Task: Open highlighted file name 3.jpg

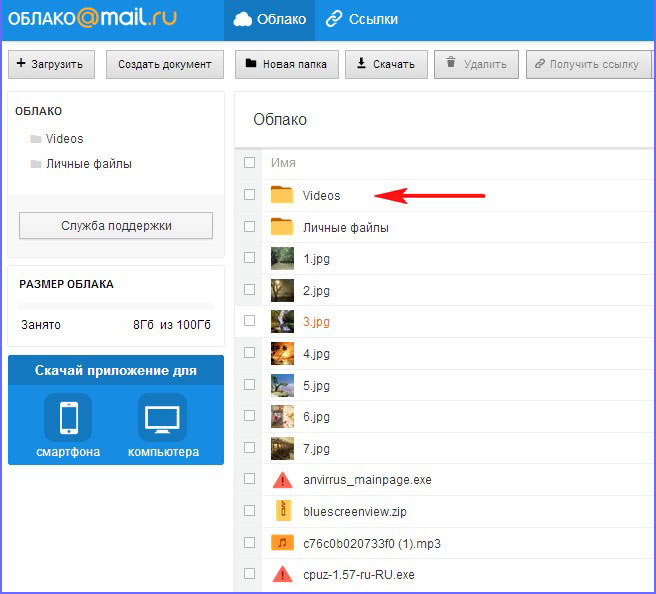Action: click(x=316, y=322)
